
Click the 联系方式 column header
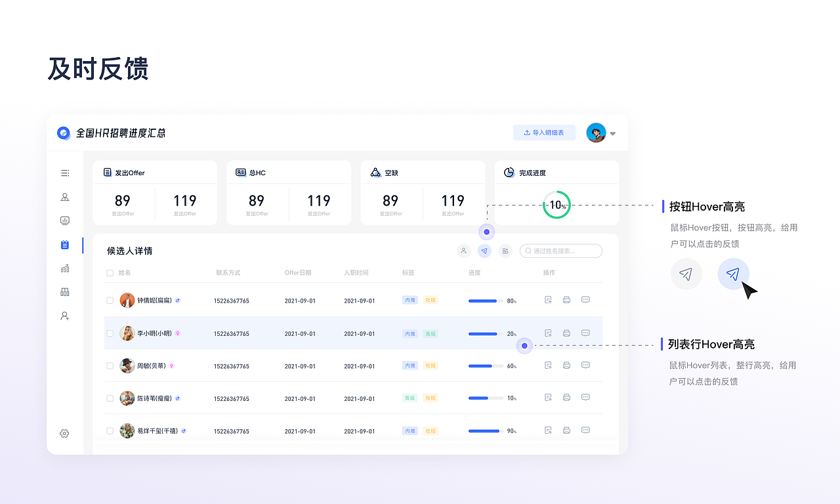pyautogui.click(x=228, y=273)
